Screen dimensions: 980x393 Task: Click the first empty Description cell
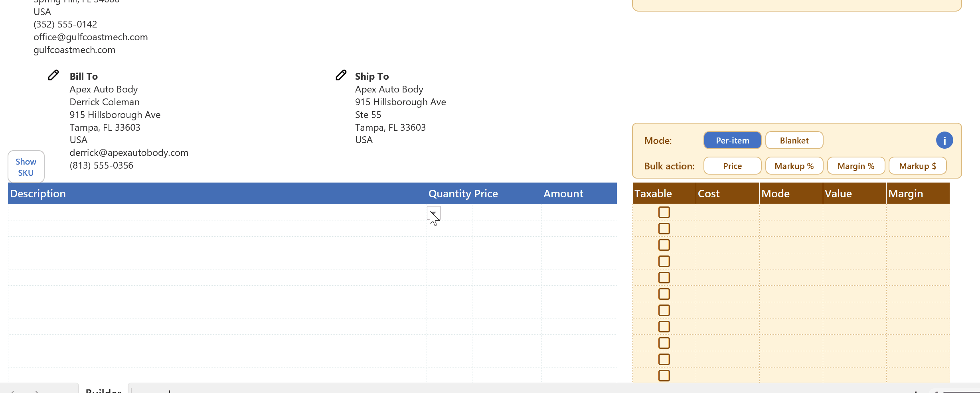tap(217, 212)
